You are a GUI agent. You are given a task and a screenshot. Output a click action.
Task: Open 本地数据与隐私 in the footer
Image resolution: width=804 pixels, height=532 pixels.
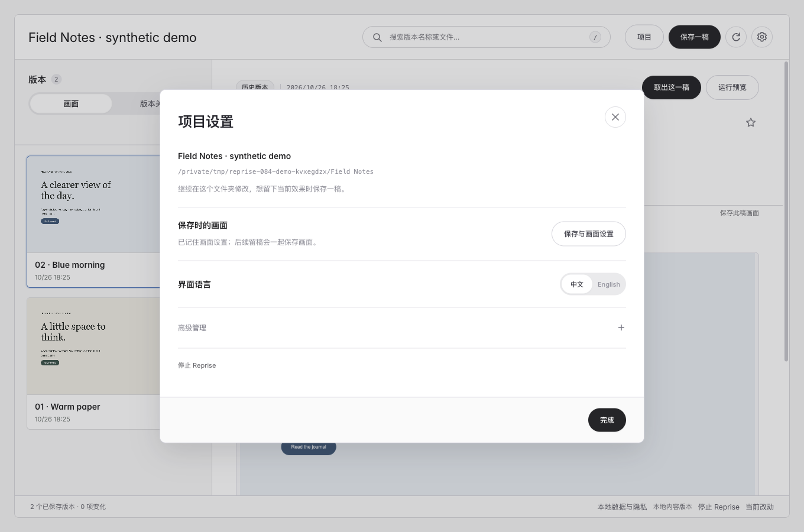(622, 507)
